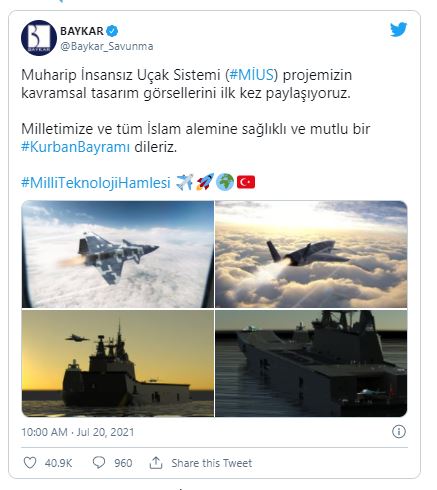Click the Twitter bird logo
The image size is (437, 490).
(399, 29)
